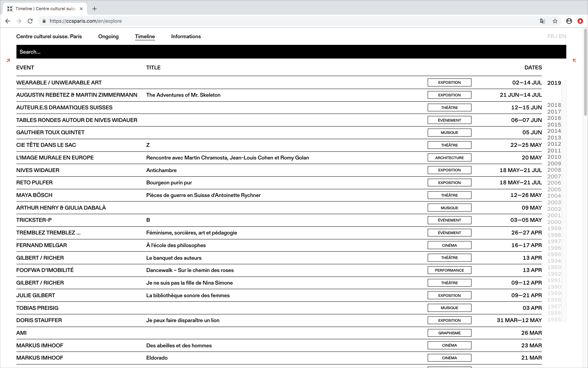Open a new browser tab
The height and width of the screenshot is (368, 588).
(x=94, y=9)
